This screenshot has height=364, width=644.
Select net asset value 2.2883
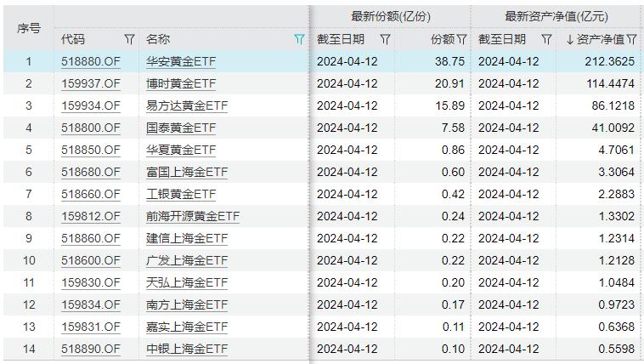617,194
